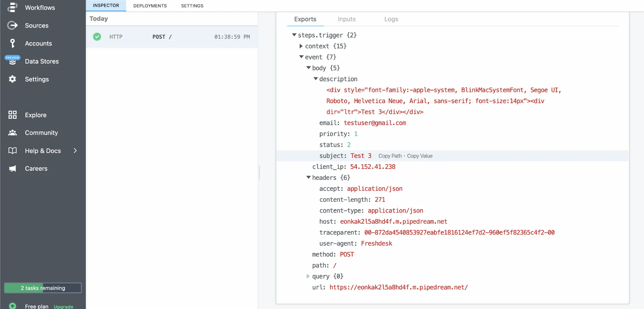The height and width of the screenshot is (309, 644).
Task: Go to Sources page
Action: click(x=37, y=25)
